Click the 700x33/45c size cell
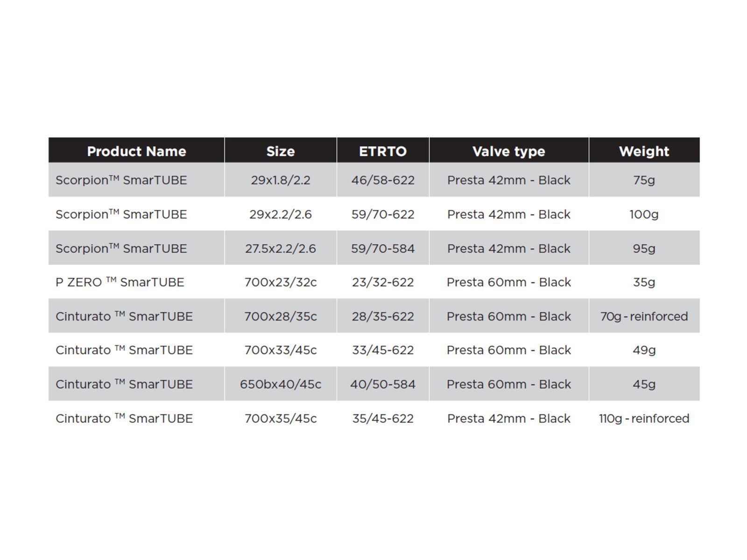The image size is (747, 560). pos(280,350)
